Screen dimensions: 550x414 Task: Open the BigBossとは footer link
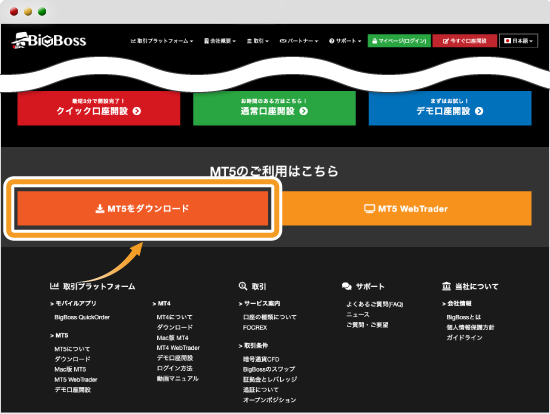tap(464, 317)
